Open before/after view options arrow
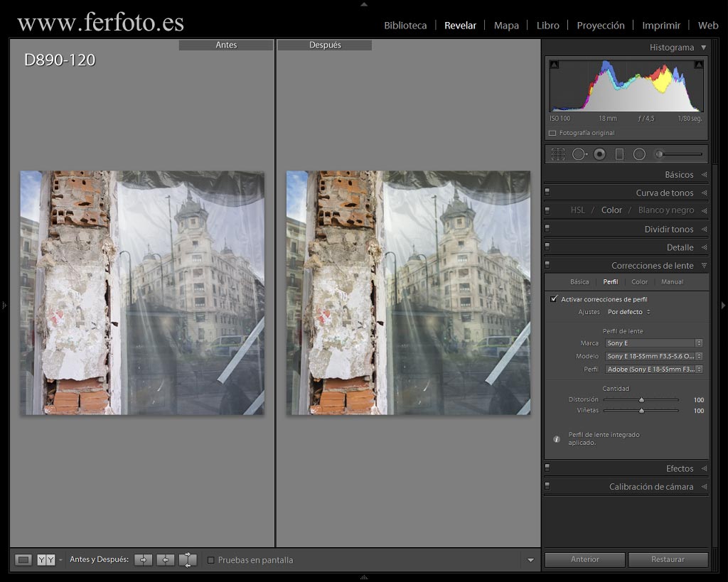 click(60, 560)
